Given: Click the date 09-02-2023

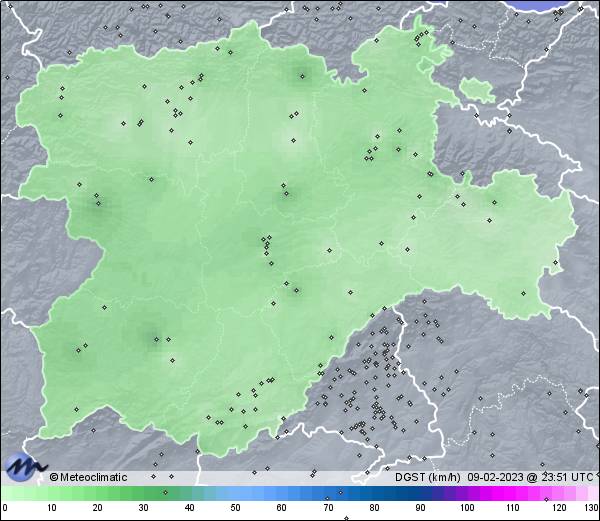Looking at the screenshot, I should [495, 477].
